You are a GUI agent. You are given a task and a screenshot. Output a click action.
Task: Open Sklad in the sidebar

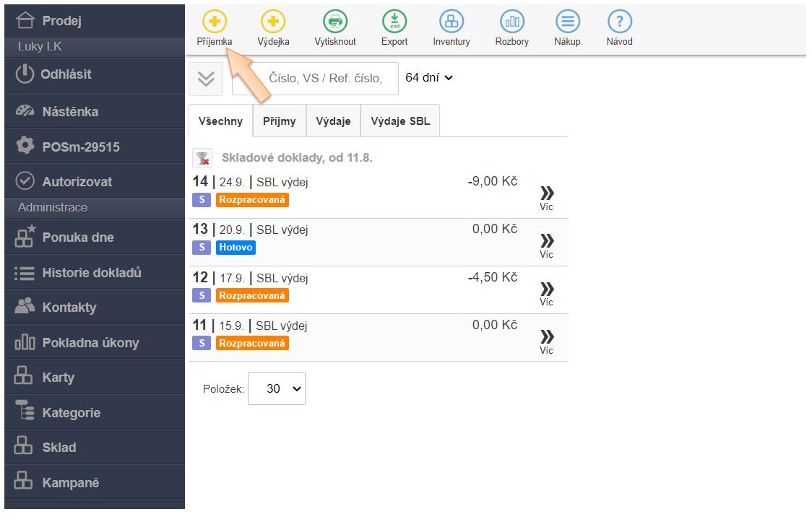59,448
